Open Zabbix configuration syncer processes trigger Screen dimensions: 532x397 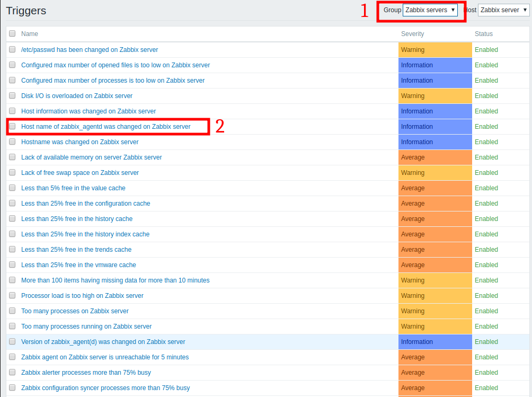coord(105,388)
